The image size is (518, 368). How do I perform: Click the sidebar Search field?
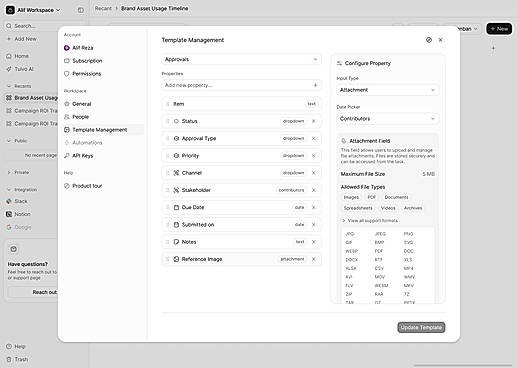click(31, 26)
